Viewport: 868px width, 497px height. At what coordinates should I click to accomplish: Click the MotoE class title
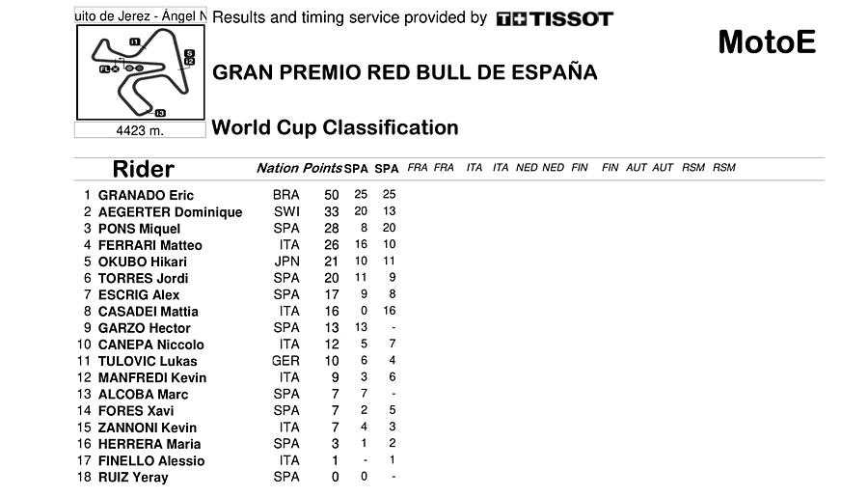(x=767, y=42)
